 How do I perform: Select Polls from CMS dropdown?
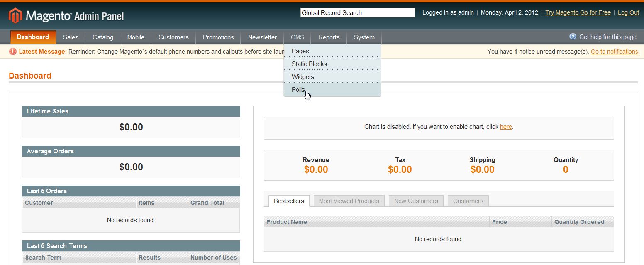click(x=332, y=90)
